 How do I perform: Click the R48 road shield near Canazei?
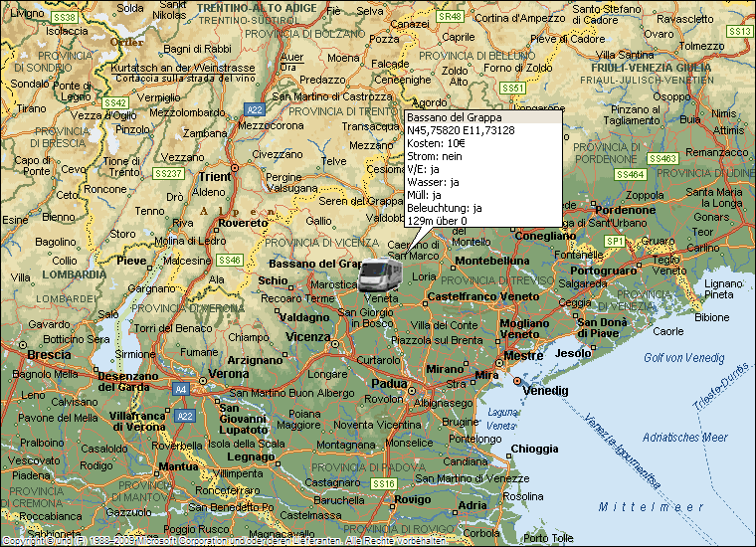(x=450, y=17)
